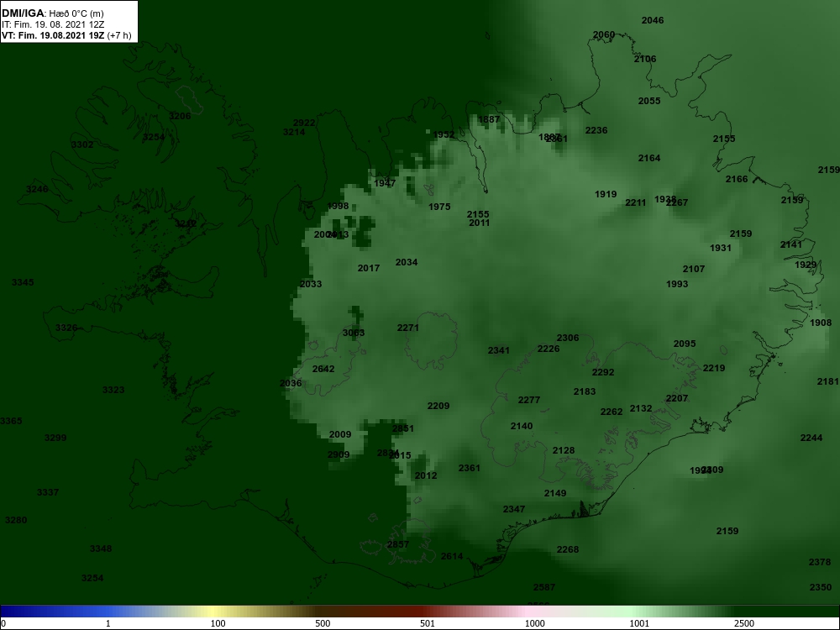Click the 2128 value on the map
Screen dimensions: 840x630
click(564, 450)
